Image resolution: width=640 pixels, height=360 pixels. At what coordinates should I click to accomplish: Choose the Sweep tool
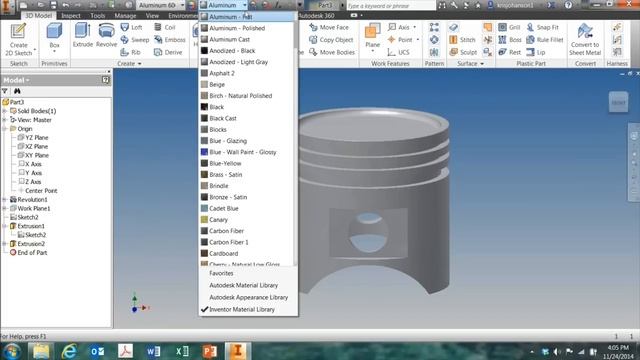coord(135,40)
